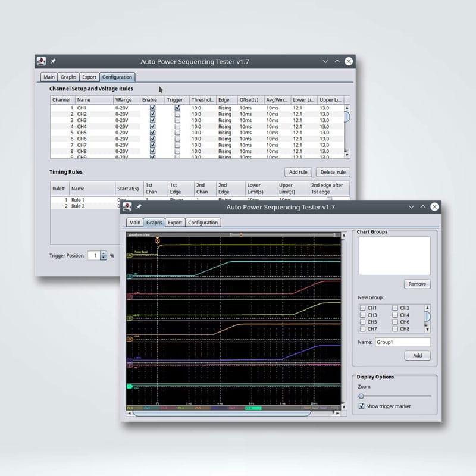Increase Trigger Position using spinner up arrow
476x476 pixels.
click(x=104, y=253)
